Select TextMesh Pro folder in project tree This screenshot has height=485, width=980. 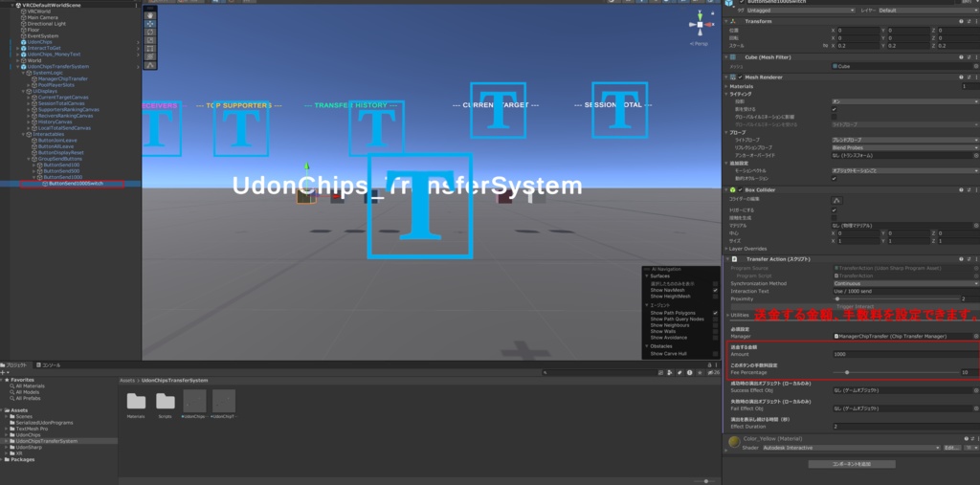32,429
